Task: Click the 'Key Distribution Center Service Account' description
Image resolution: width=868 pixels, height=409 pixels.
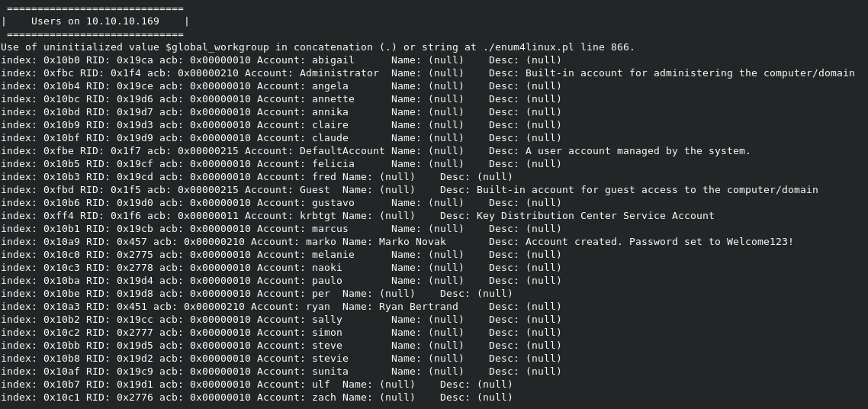Action: point(595,216)
